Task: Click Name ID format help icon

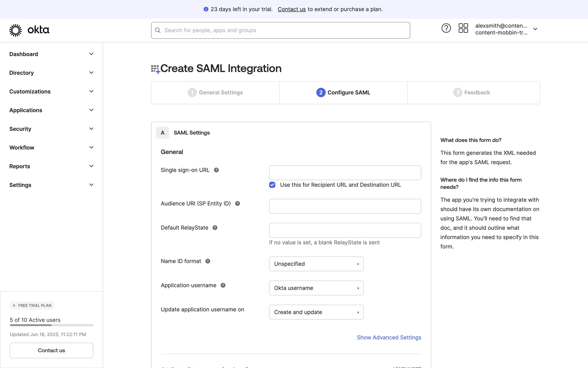Action: (208, 261)
